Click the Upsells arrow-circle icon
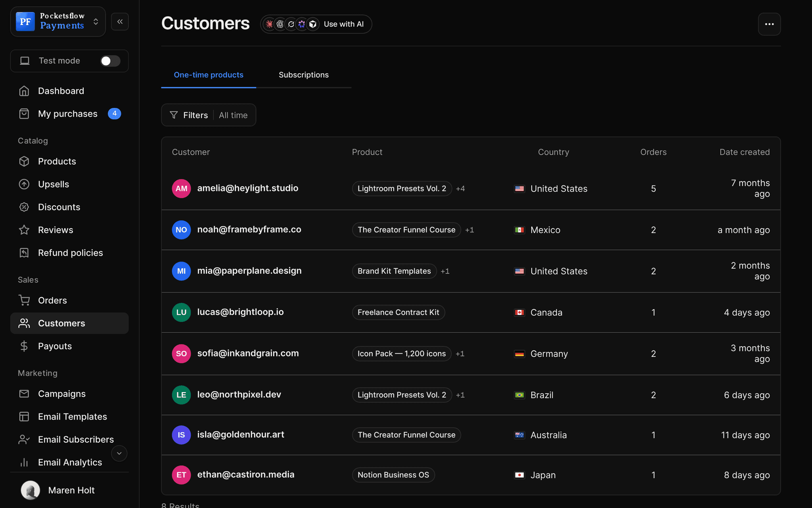Viewport: 812px width, 508px height. click(x=24, y=184)
